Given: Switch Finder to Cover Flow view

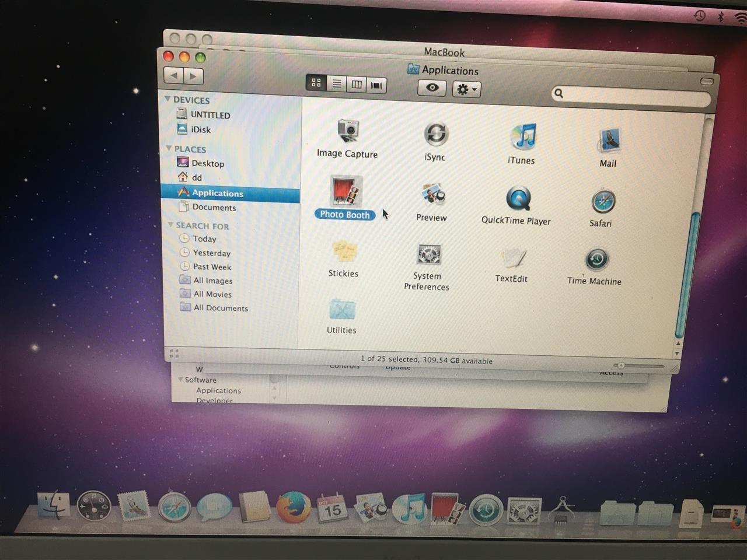Looking at the screenshot, I should tap(377, 86).
